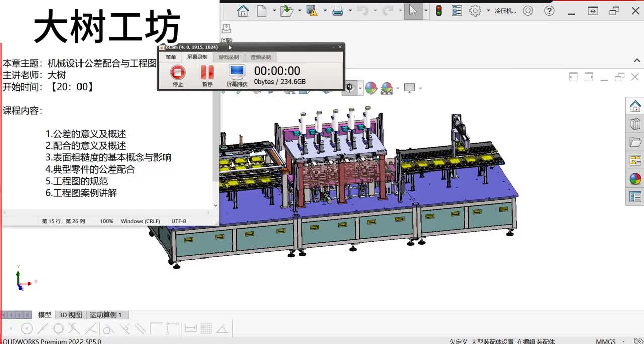Image resolution: width=644 pixels, height=344 pixels.
Task: Toggle Hide/Show Items eye icon
Action: (x=349, y=88)
